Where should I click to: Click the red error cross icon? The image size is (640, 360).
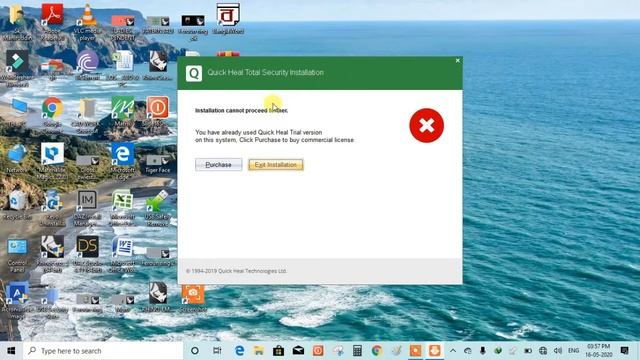[427, 125]
